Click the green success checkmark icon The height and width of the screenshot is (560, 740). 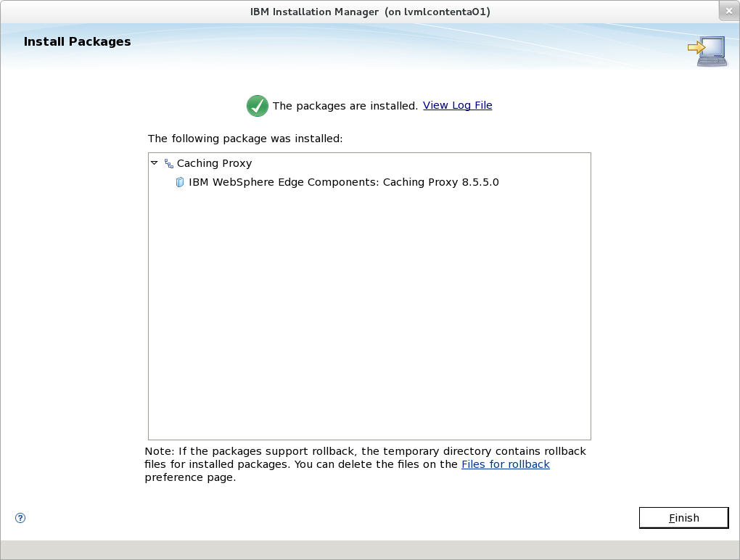pos(258,106)
